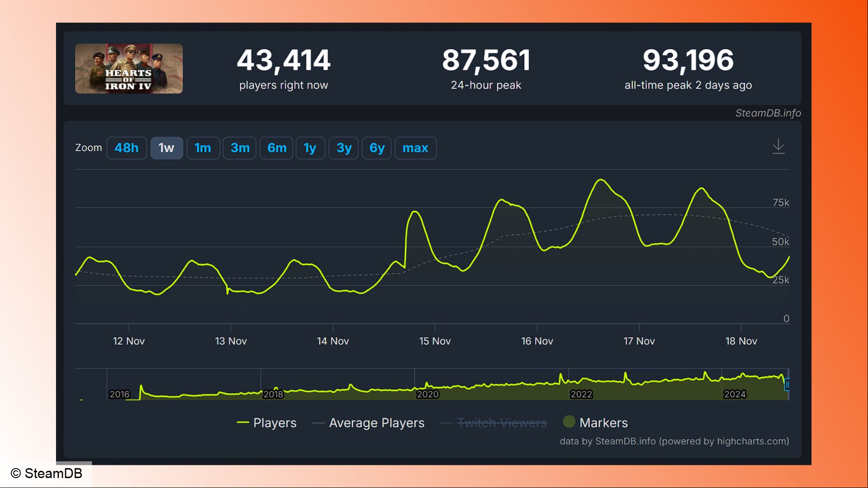
Task: Click the 2018 label in navigator timeline
Action: point(273,395)
